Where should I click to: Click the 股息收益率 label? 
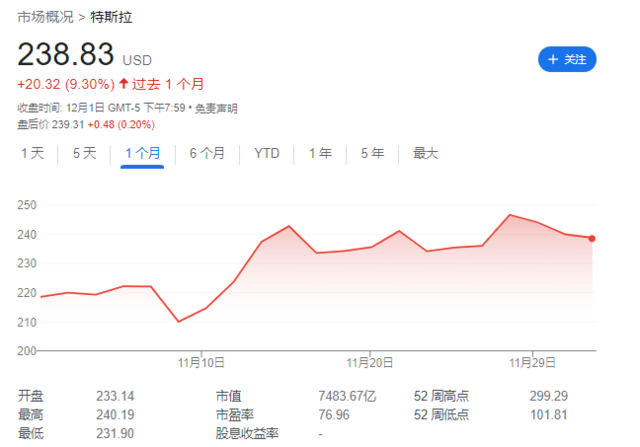[x=247, y=434]
